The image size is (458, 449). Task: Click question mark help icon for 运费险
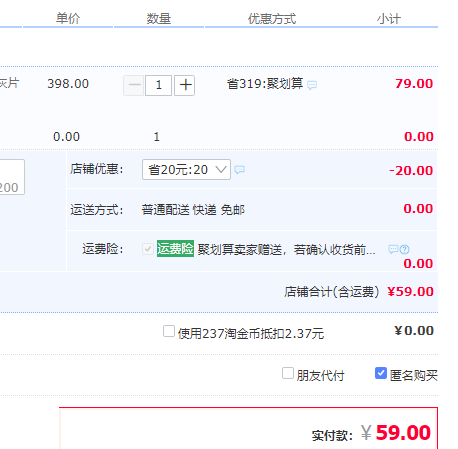click(x=404, y=249)
